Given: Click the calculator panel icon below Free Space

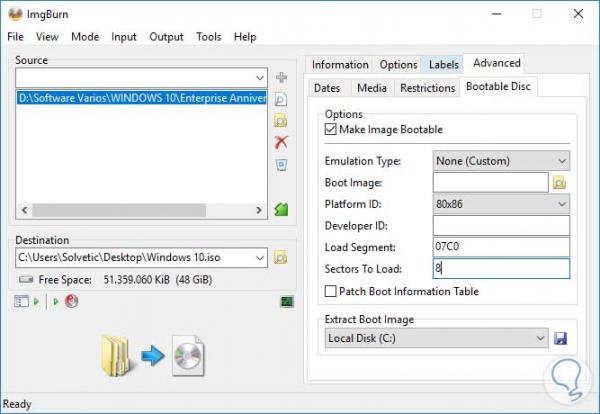Looking at the screenshot, I should click(x=21, y=302).
